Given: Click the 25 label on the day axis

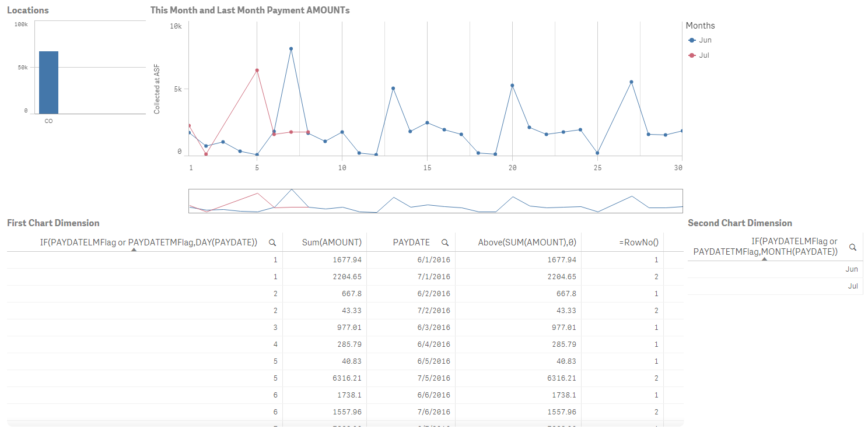Looking at the screenshot, I should (x=597, y=168).
